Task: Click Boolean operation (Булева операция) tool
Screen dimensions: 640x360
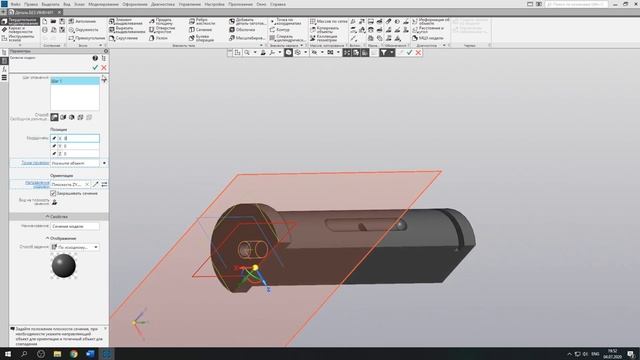Action: tap(202, 38)
